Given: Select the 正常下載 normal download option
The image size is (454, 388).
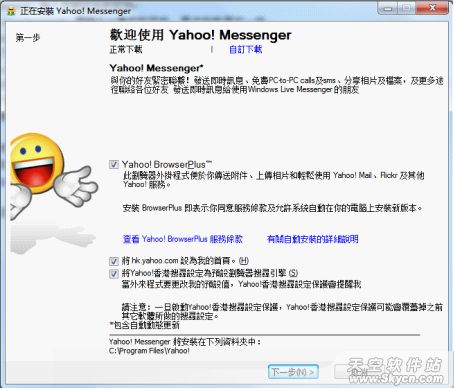Looking at the screenshot, I should click(x=126, y=50).
